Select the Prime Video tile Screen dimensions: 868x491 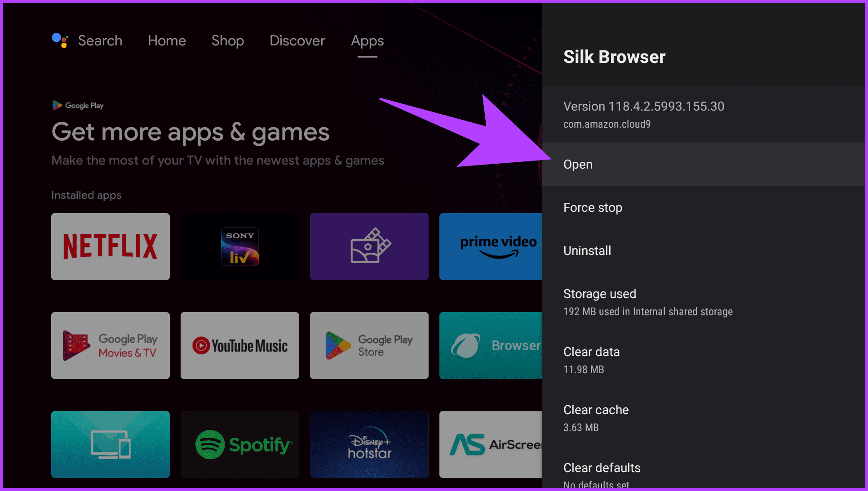coord(490,246)
